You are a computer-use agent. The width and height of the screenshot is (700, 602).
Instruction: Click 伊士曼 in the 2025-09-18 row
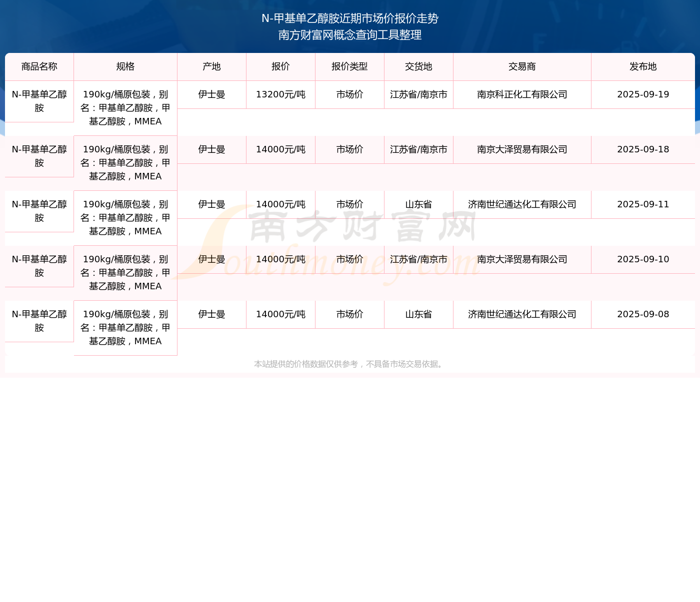(x=212, y=149)
